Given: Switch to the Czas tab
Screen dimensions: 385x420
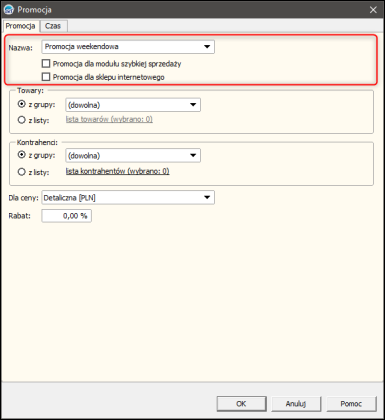Looking at the screenshot, I should click(53, 26).
